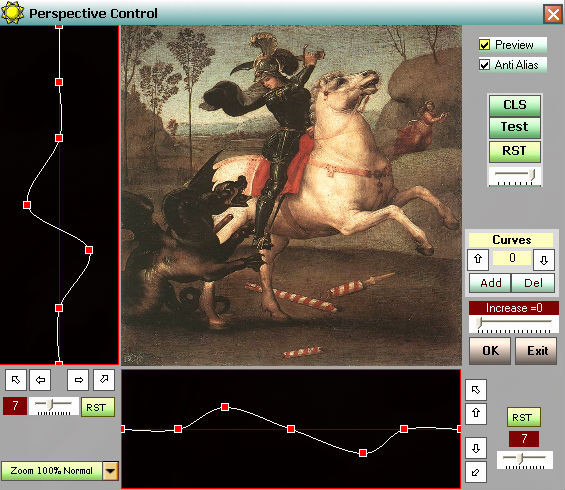Screen dimensions: 565x490
Task: Enable the Preview checkbox
Action: pos(484,45)
